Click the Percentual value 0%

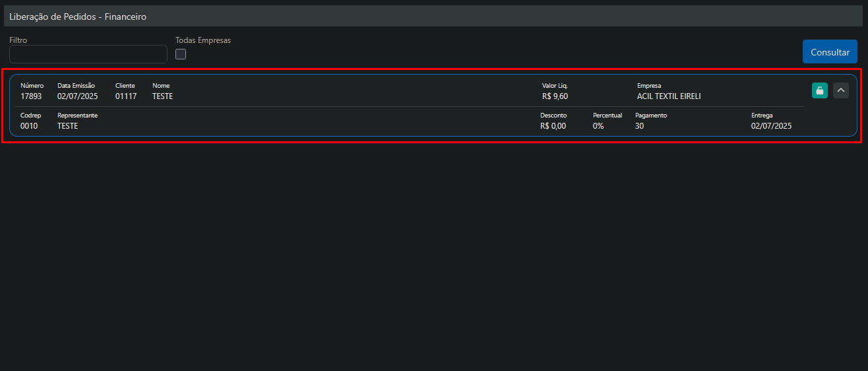click(x=598, y=126)
